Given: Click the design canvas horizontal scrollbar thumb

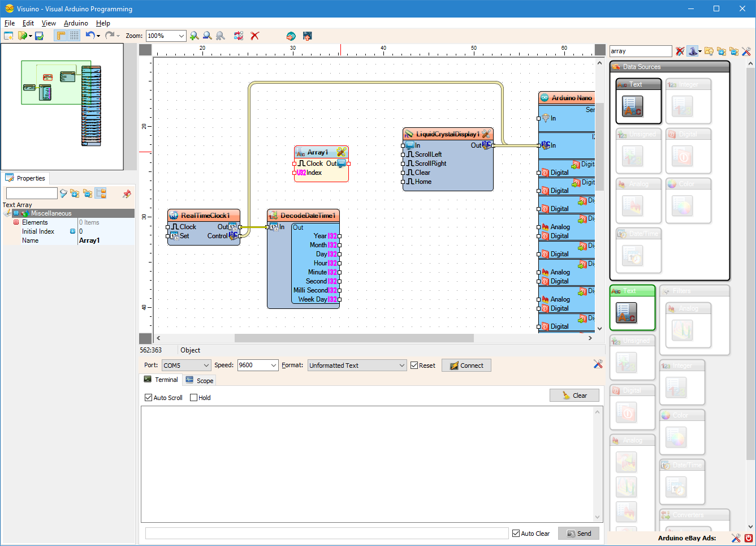Looking at the screenshot, I should tap(354, 338).
